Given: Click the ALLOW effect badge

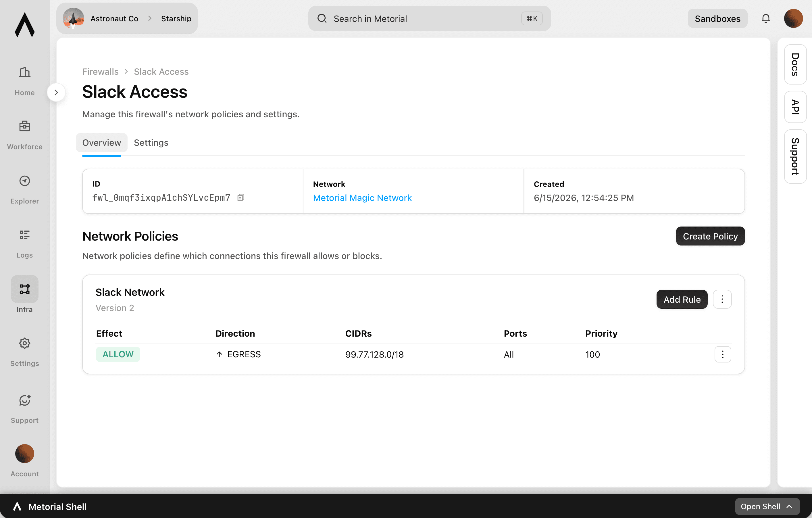Looking at the screenshot, I should 118,354.
